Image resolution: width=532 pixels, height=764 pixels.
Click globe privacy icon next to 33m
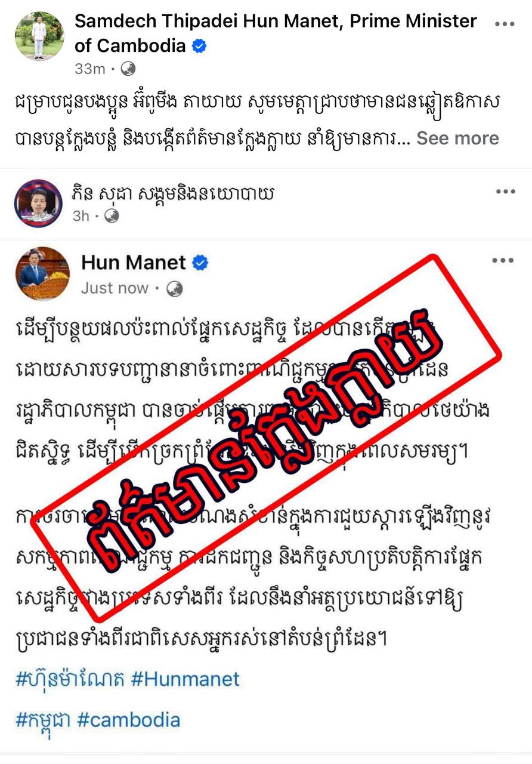click(x=128, y=69)
